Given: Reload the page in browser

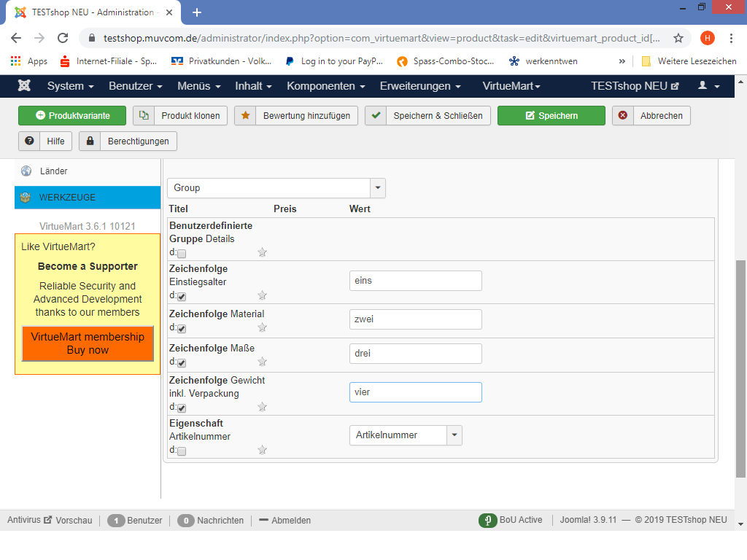Looking at the screenshot, I should [x=63, y=38].
